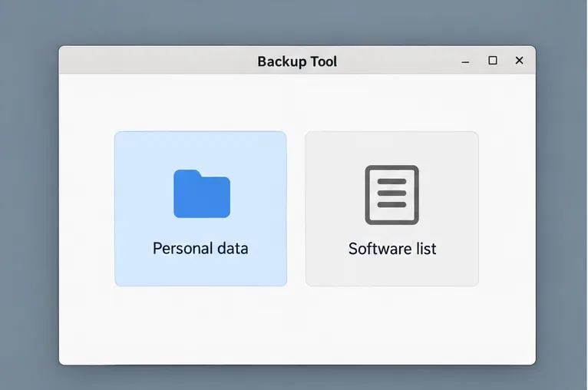Click the blue folder icon
The image size is (588, 390).
(x=202, y=193)
